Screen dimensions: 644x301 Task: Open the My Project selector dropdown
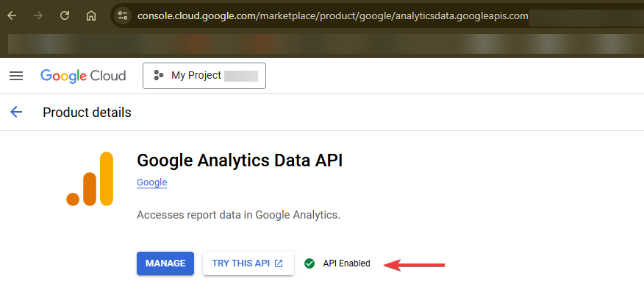[204, 76]
